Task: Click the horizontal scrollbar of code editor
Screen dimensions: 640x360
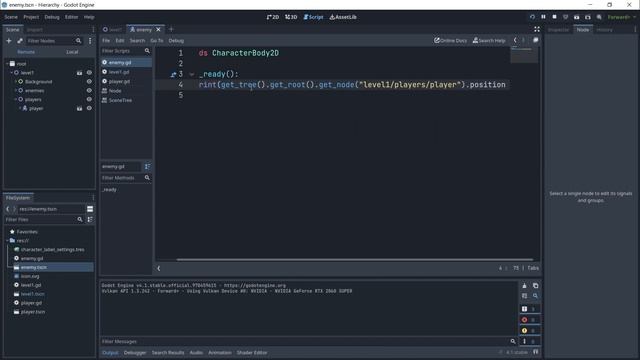Action: 354,260
